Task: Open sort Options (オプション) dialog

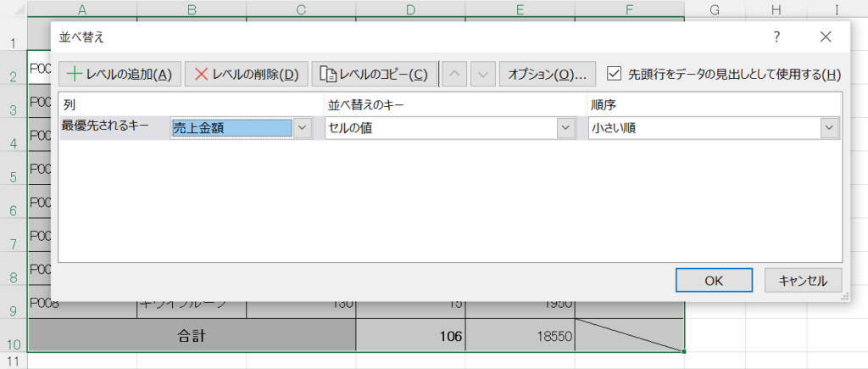Action: click(547, 74)
